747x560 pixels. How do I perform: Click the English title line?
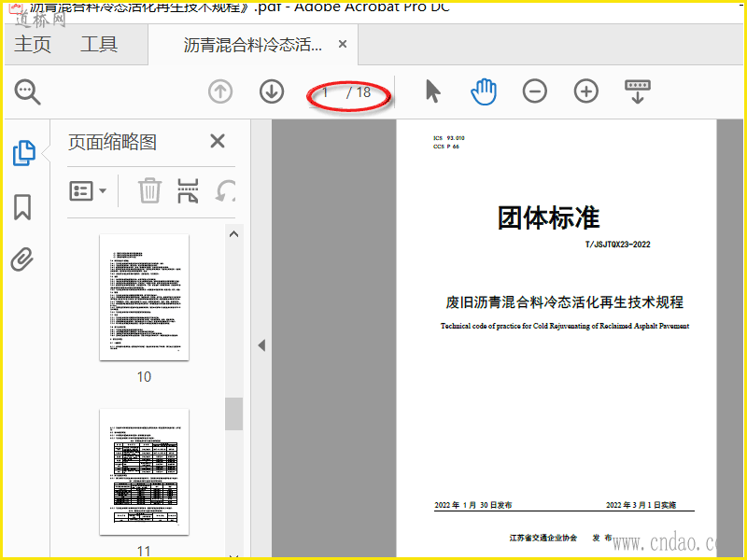565,326
